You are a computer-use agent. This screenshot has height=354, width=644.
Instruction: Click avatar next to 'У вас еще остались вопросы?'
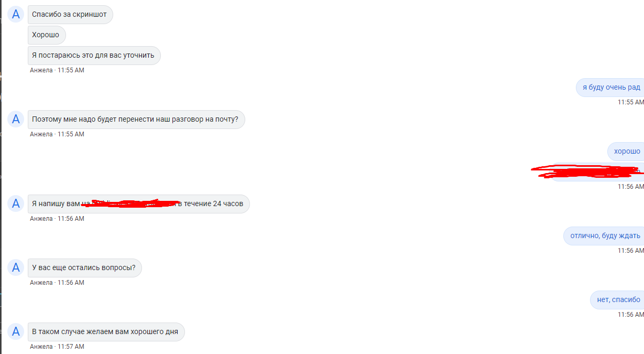coord(16,267)
